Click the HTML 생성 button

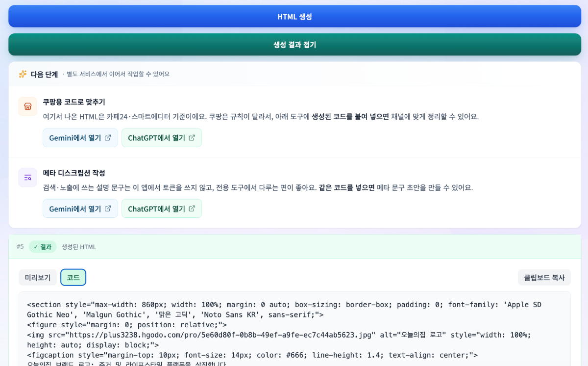[294, 16]
